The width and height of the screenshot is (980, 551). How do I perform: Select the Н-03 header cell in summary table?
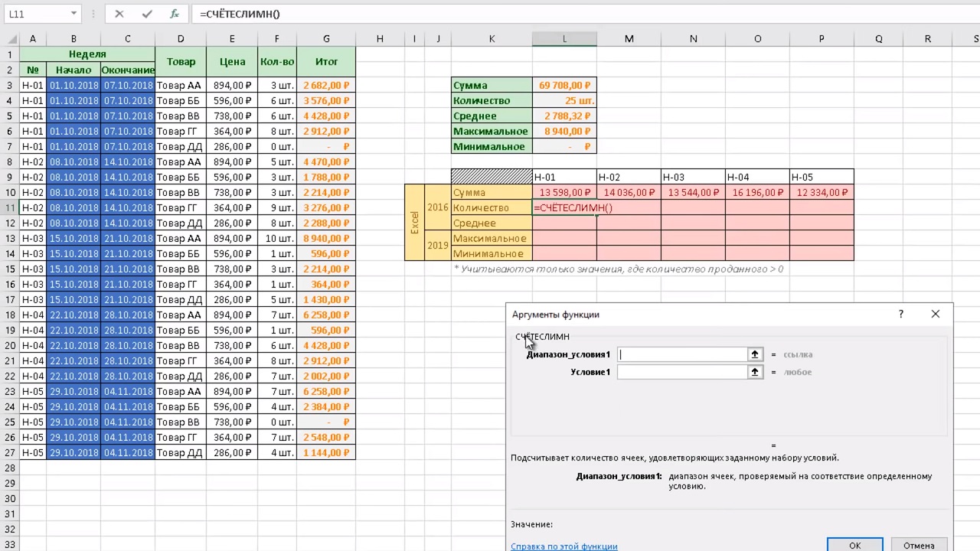click(693, 177)
